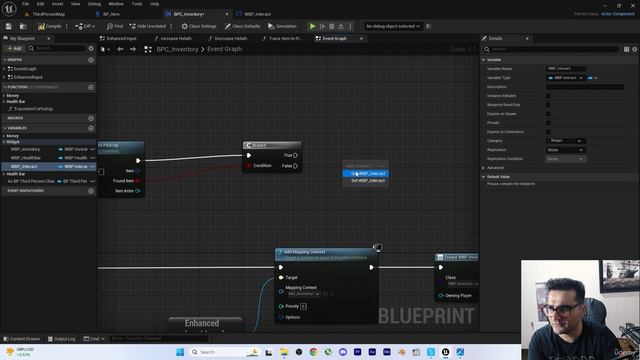Click the Item Actor output pin

[138, 191]
